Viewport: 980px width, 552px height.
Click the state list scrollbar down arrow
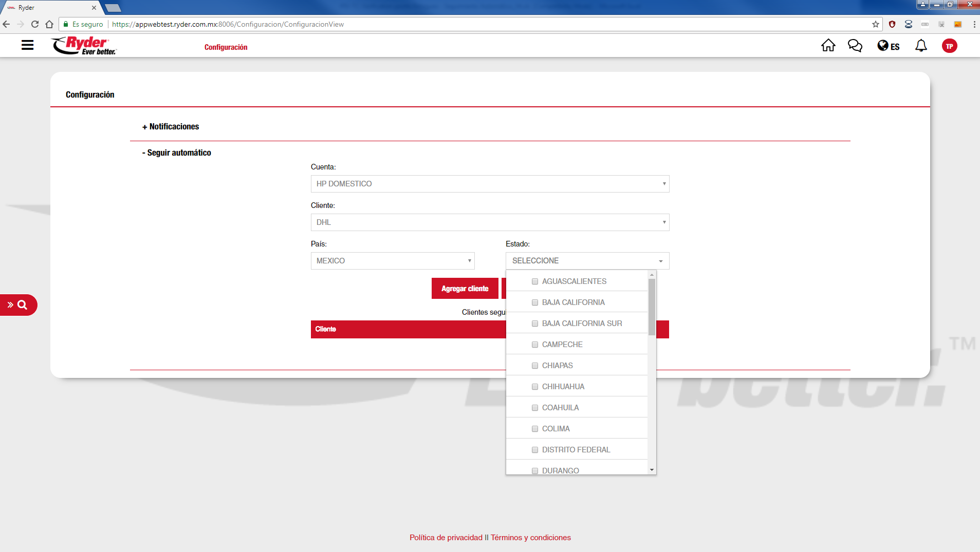(x=652, y=470)
